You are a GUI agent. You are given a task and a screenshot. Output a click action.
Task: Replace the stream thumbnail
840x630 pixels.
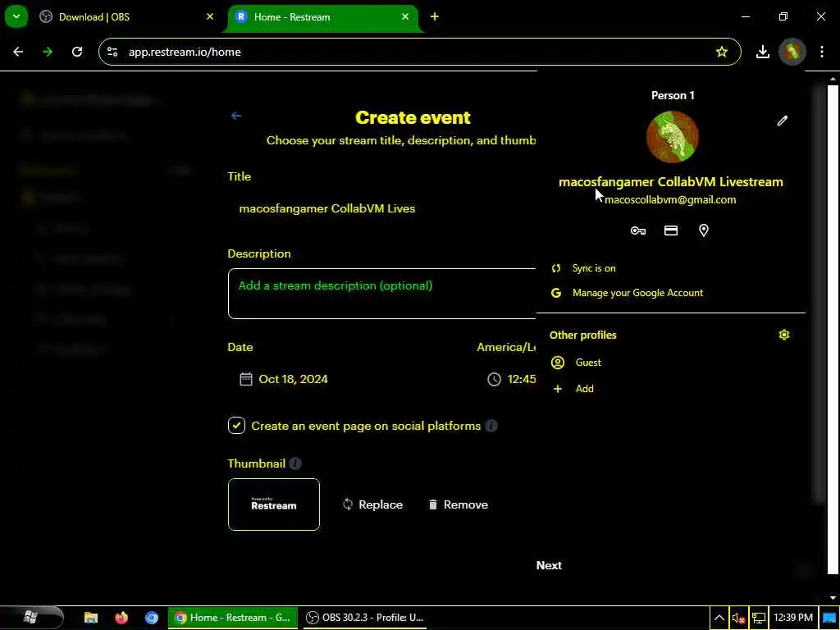click(x=373, y=504)
